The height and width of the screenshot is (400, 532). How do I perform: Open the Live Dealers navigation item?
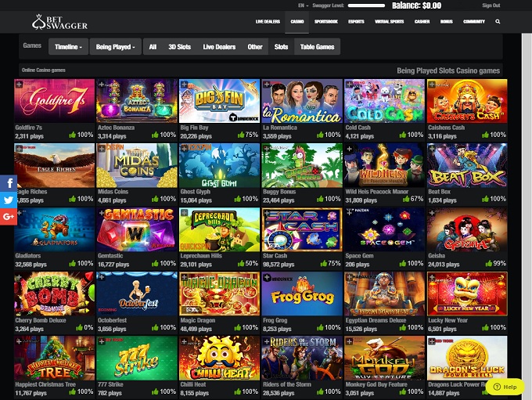tap(267, 22)
